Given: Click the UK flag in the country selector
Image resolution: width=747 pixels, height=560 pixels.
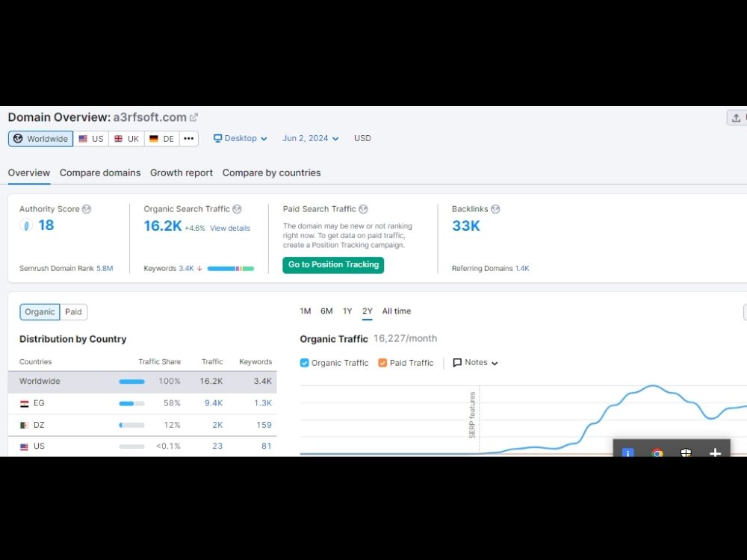Looking at the screenshot, I should 118,139.
